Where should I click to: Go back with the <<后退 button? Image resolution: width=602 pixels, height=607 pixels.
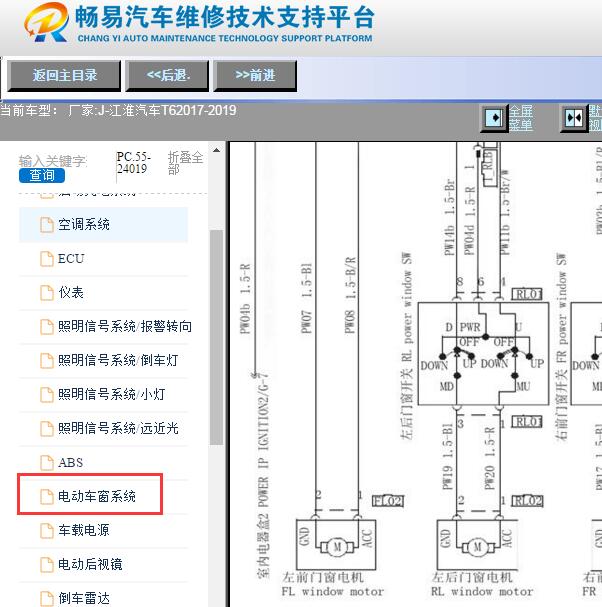coord(168,75)
